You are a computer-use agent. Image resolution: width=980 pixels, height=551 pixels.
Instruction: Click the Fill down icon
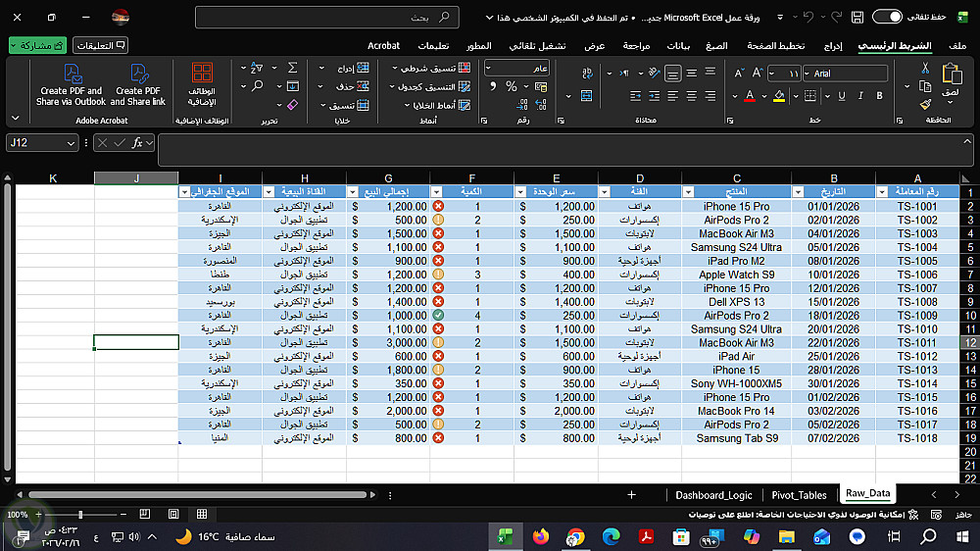(292, 86)
